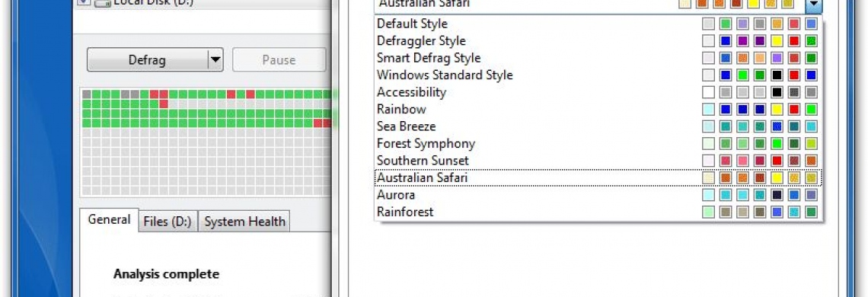This screenshot has width=868, height=297.
Task: Select Windows Standard Style theme
Action: coord(598,75)
